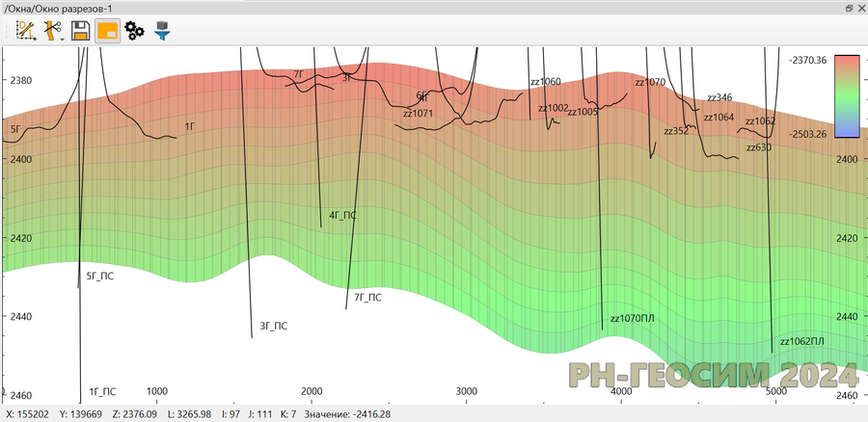Click the toolbar drag handle grip
Screen dimensions: 868x422
pos(8,30)
